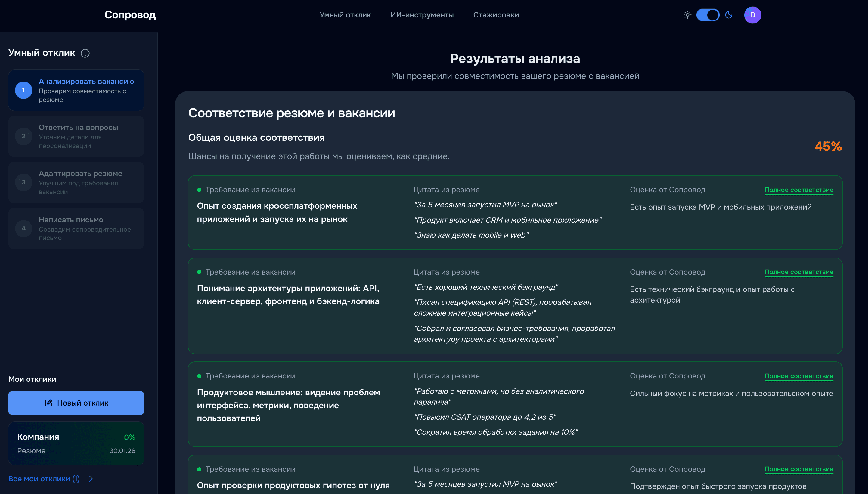Click the step 2 circle "Ответить на вопросы"
This screenshot has height=494, width=868.
click(x=23, y=136)
